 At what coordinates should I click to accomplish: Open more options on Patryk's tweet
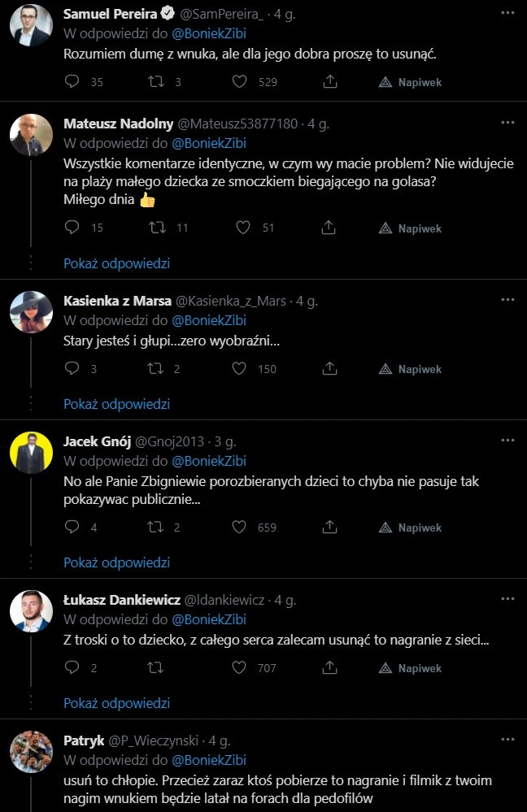[507, 739]
